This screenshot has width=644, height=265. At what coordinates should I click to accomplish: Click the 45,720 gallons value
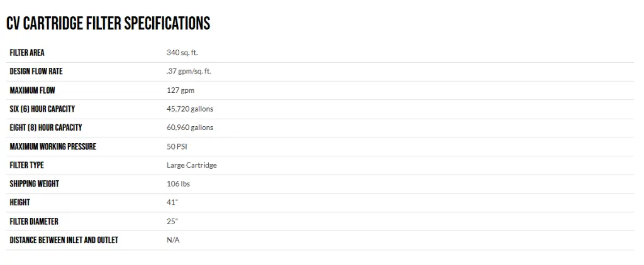(190, 109)
